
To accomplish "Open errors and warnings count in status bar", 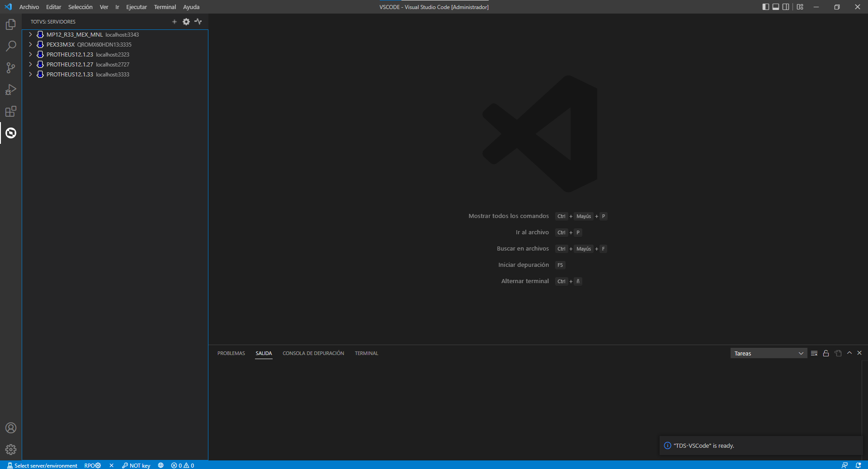I will [183, 465].
